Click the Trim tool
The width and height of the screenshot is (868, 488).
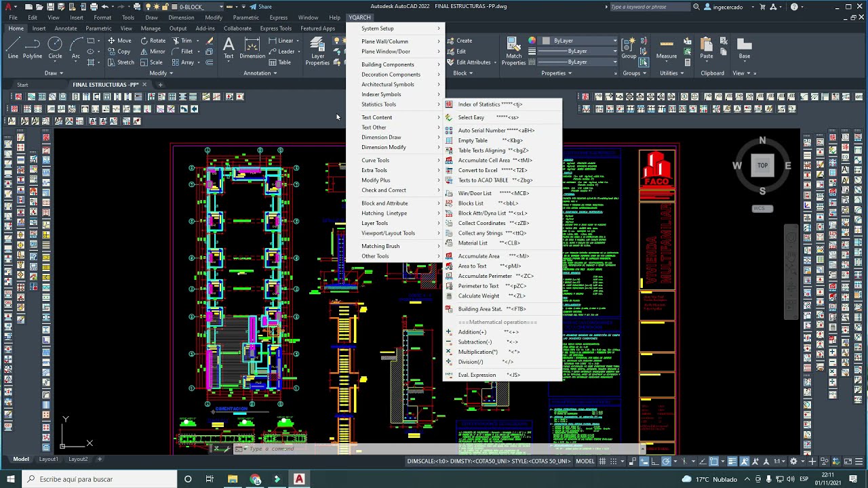click(x=182, y=41)
